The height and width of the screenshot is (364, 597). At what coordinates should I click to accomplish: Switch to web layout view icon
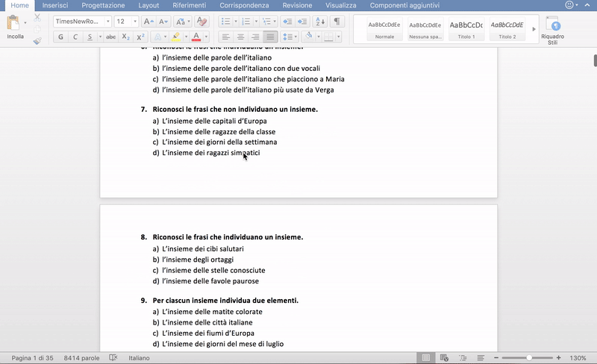444,357
